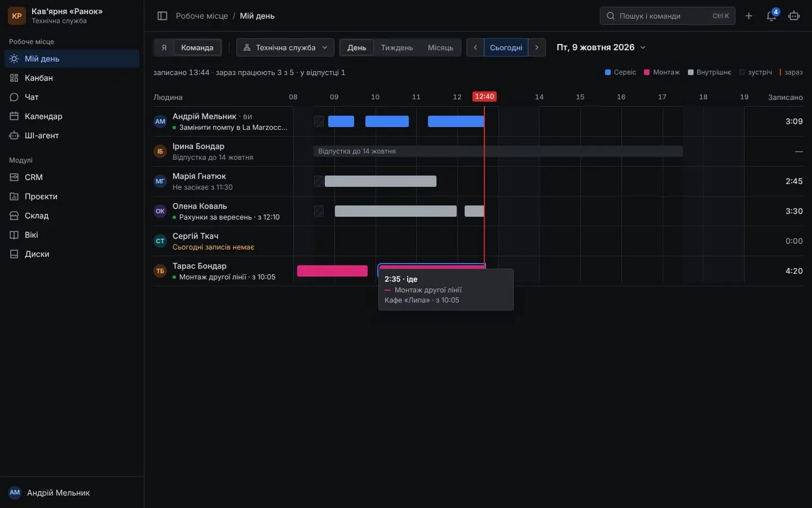Open the AI assistant robot icon

click(x=794, y=16)
